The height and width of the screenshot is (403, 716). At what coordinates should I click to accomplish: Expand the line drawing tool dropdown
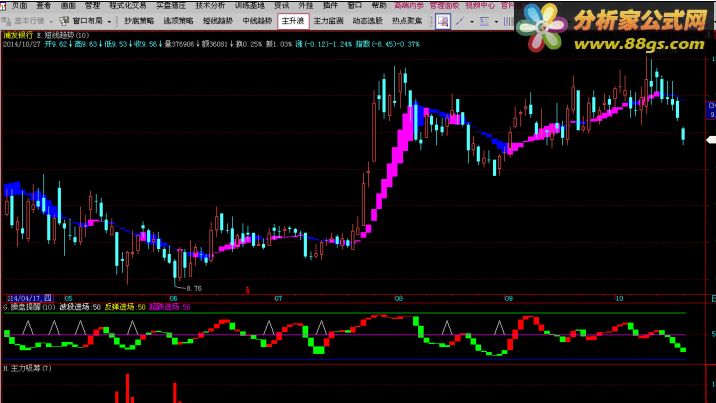[472, 21]
